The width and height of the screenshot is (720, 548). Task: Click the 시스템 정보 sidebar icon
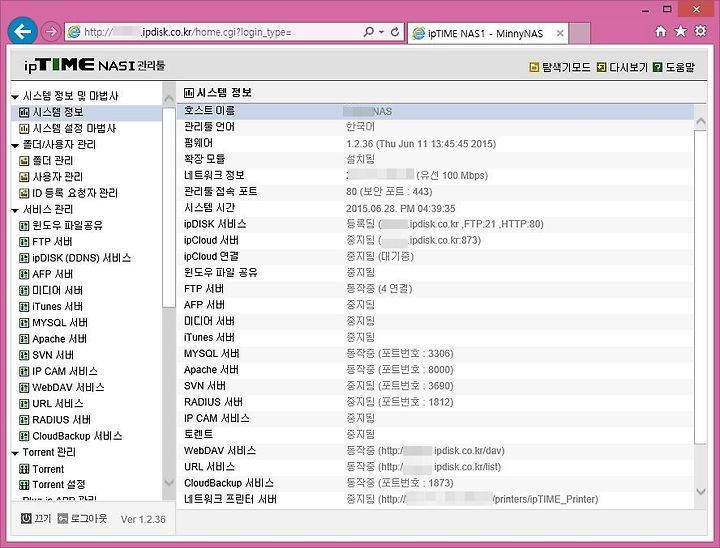click(24, 112)
